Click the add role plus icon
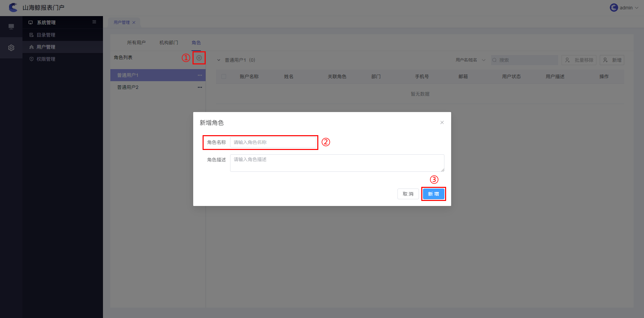Image resolution: width=644 pixels, height=318 pixels. (199, 58)
